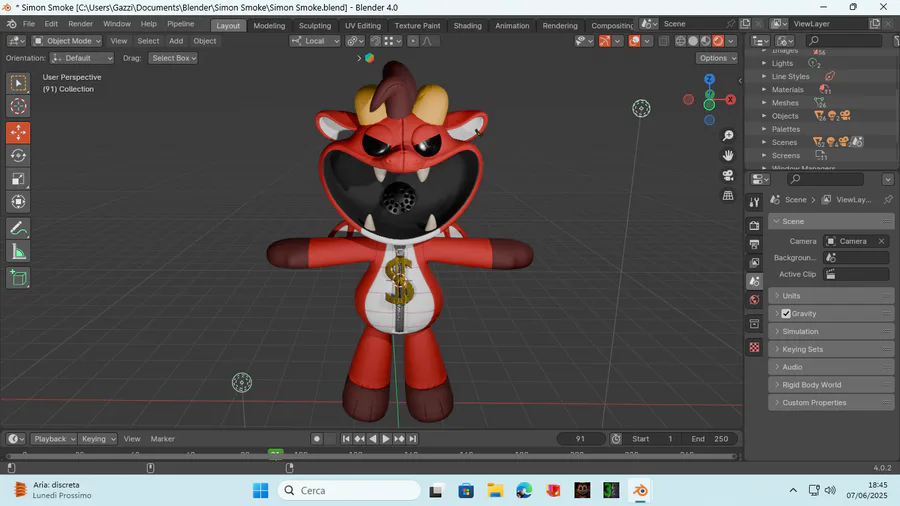Image resolution: width=900 pixels, height=506 pixels.
Task: Jump to timeline start frame
Action: click(346, 439)
